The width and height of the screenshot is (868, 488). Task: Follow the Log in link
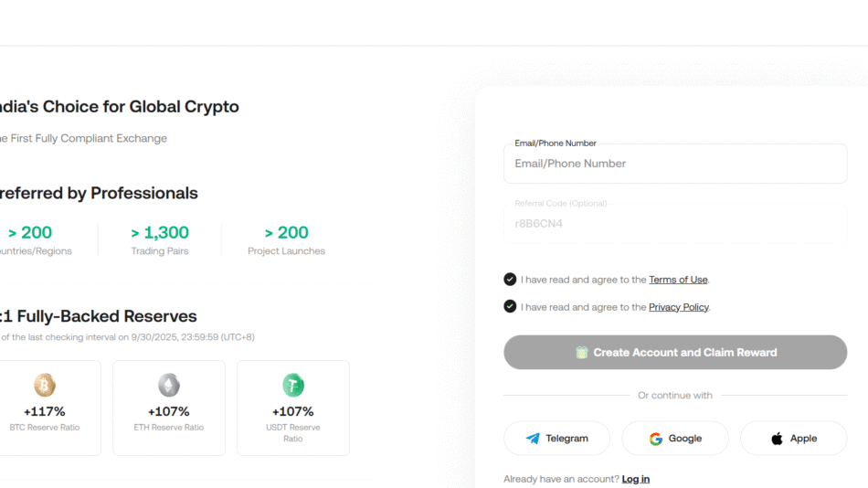pos(636,479)
